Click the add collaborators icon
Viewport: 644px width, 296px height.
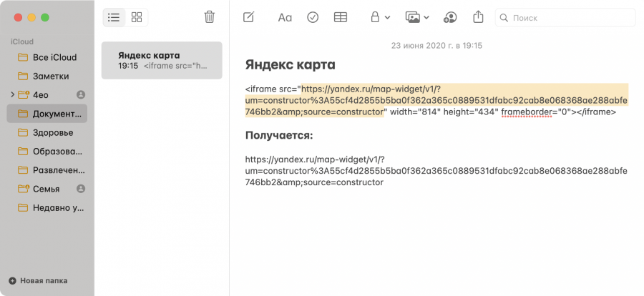449,17
